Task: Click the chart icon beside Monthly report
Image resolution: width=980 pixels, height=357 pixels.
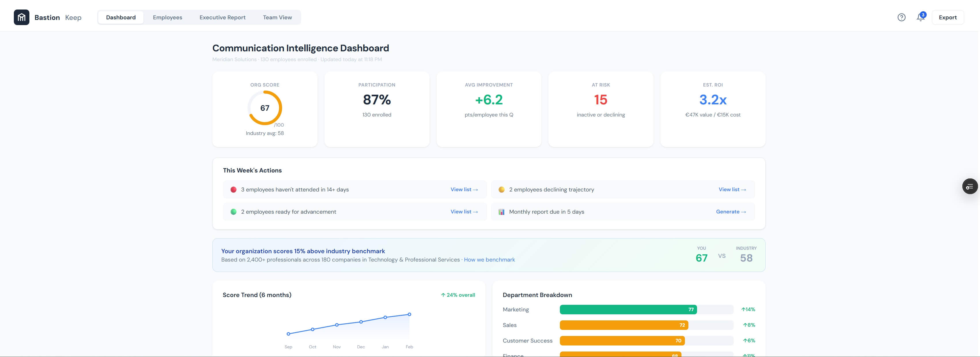Action: coord(502,212)
